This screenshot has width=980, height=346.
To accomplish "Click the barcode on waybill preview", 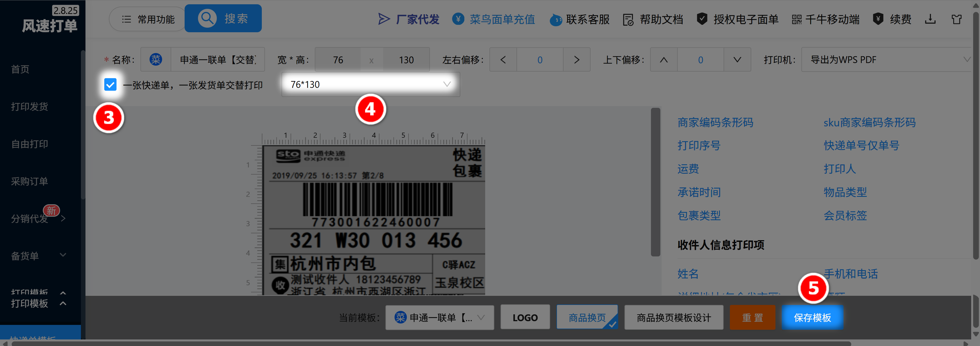I will click(377, 200).
